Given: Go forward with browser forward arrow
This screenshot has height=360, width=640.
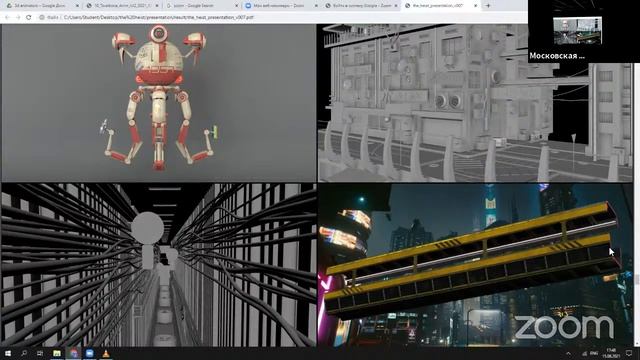Looking at the screenshot, I should click(18, 18).
